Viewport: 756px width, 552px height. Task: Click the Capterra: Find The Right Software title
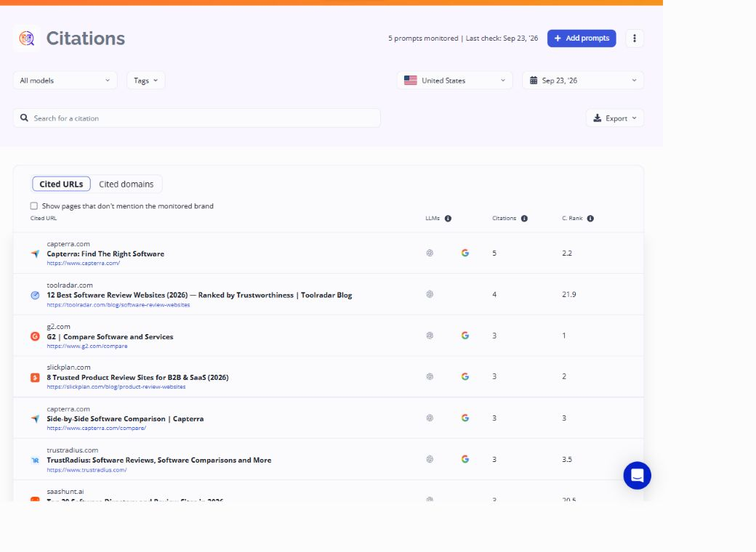tap(105, 253)
